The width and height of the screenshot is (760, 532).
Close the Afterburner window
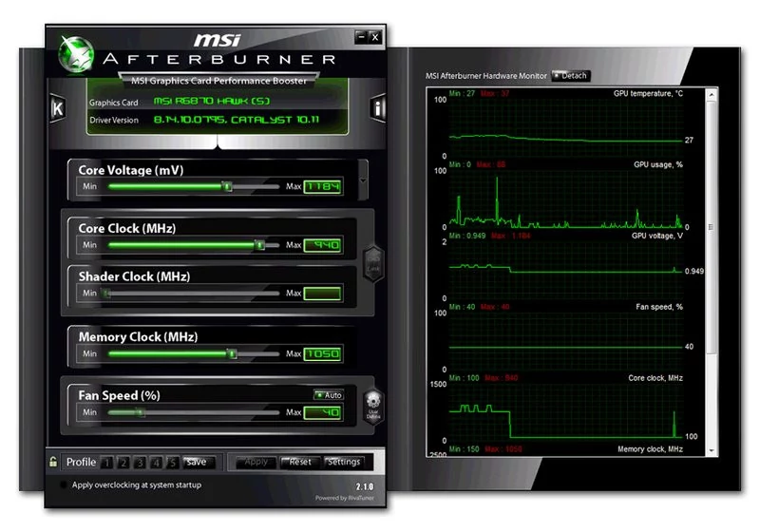(x=375, y=37)
